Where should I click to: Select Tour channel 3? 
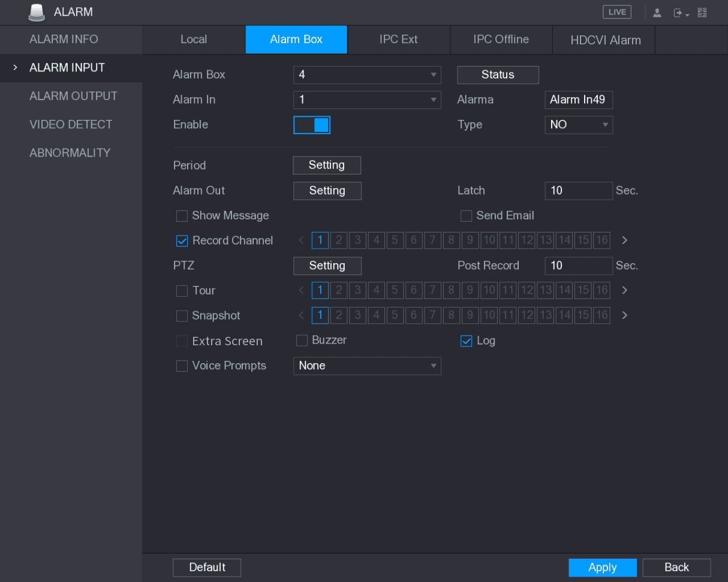(358, 291)
